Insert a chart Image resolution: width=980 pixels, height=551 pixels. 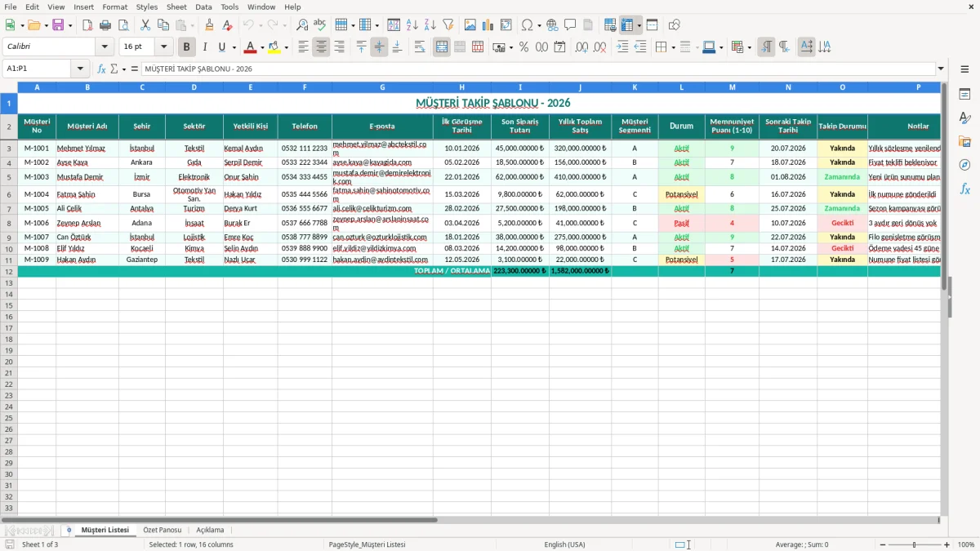pos(488,25)
